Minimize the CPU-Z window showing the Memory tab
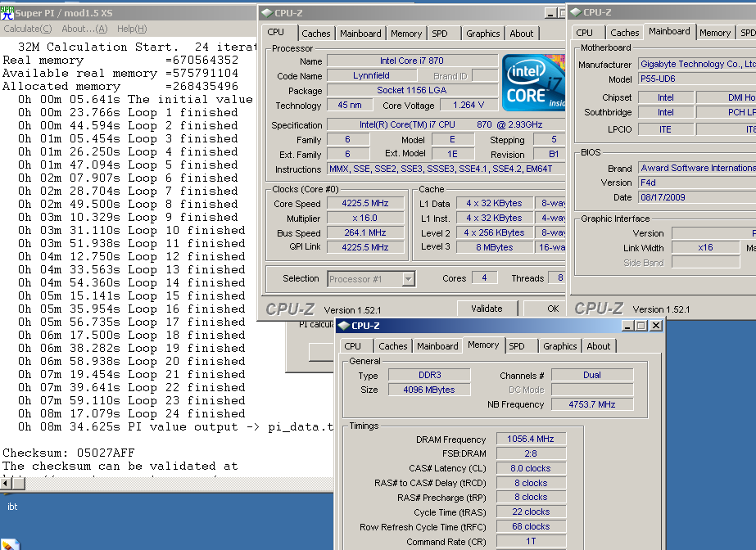The height and width of the screenshot is (550, 756). click(627, 326)
